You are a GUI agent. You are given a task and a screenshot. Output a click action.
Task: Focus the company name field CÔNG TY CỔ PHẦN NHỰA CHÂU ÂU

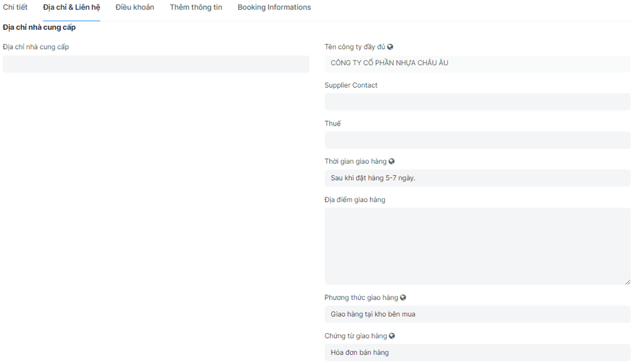point(477,63)
